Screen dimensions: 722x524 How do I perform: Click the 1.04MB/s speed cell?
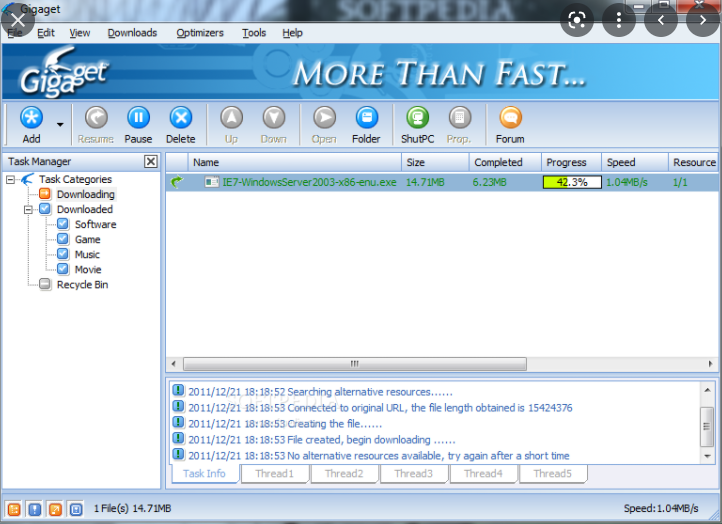[x=626, y=182]
